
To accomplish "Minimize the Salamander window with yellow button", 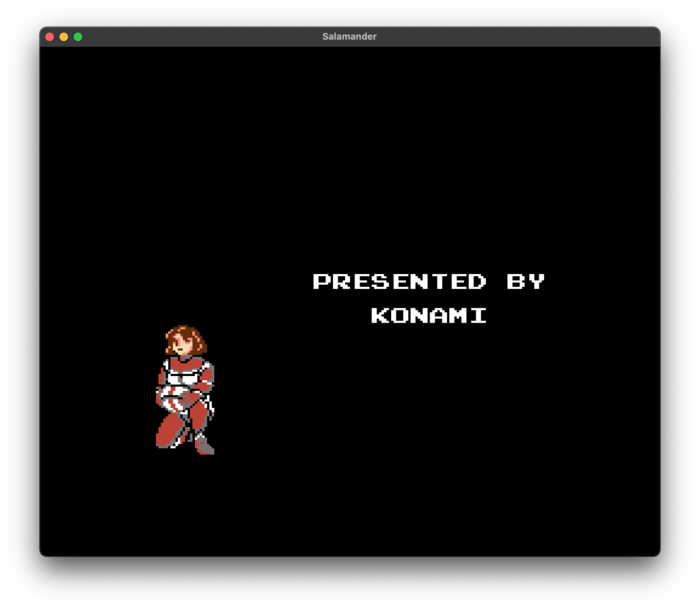I will tap(64, 37).
